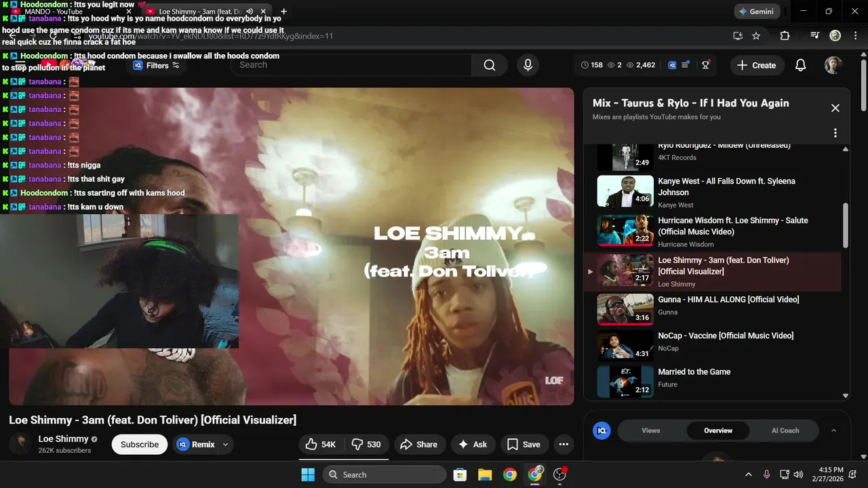Click the main video player

point(292,246)
